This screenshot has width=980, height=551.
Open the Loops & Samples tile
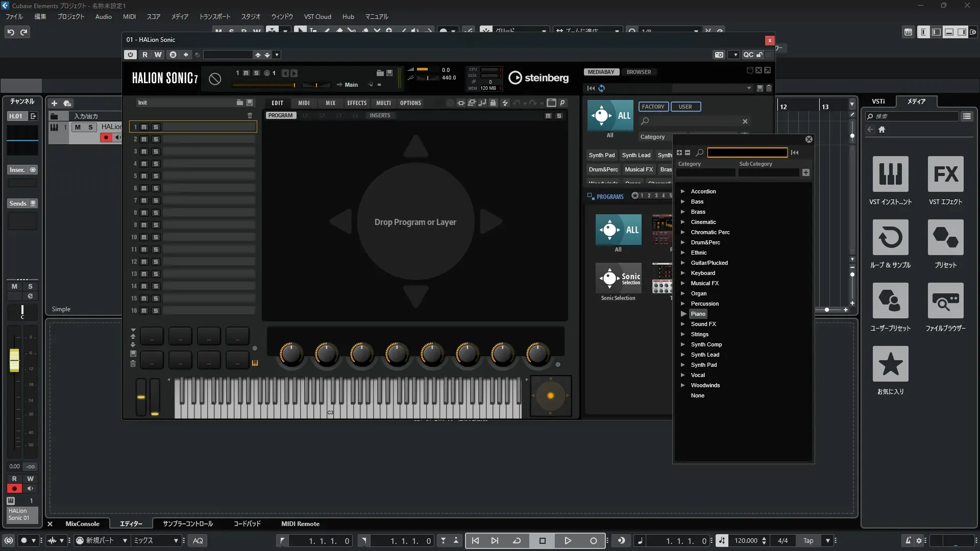890,237
